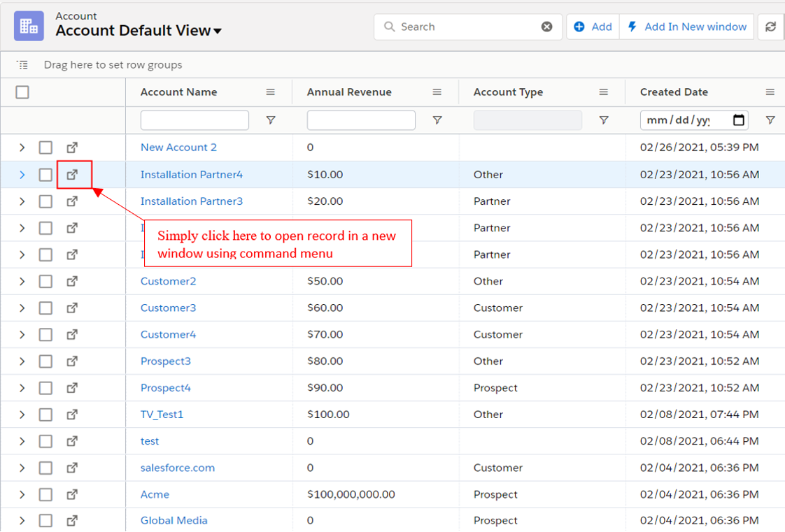Click the refresh icon in the toolbar
The height and width of the screenshot is (532, 785).
coord(770,27)
